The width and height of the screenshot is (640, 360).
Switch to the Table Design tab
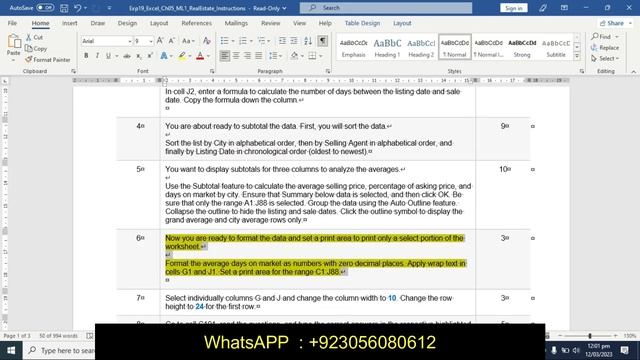pos(362,23)
